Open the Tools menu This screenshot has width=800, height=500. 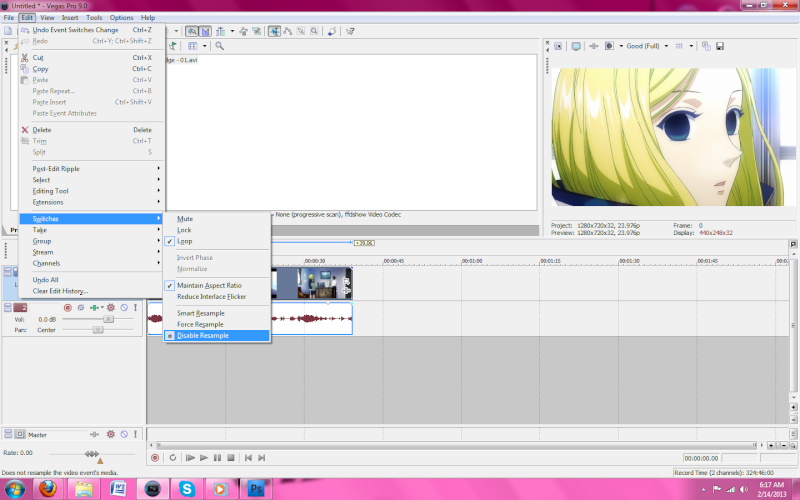pos(94,17)
